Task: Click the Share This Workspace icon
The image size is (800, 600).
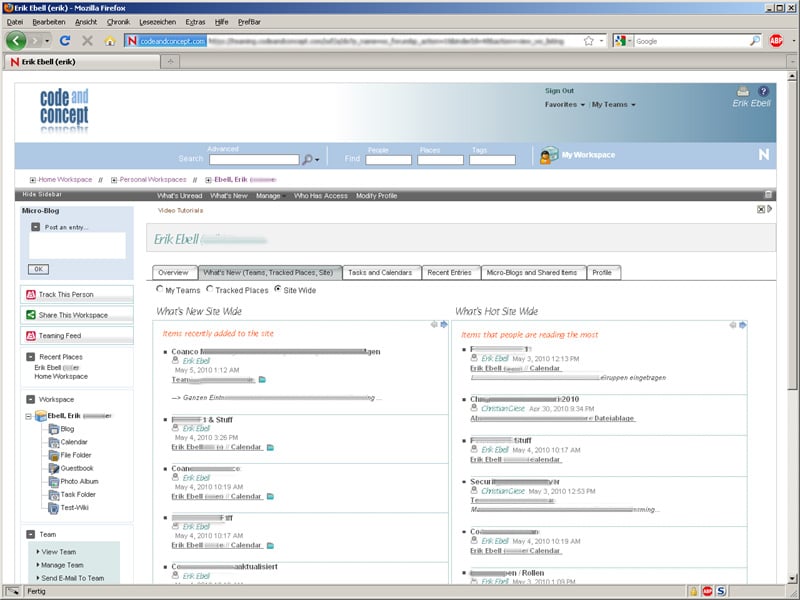Action: point(31,315)
